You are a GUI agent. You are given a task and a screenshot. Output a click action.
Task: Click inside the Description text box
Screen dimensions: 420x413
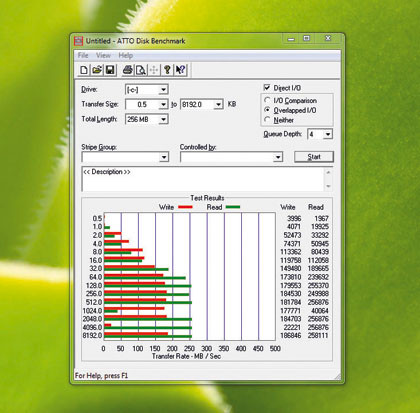(x=203, y=179)
